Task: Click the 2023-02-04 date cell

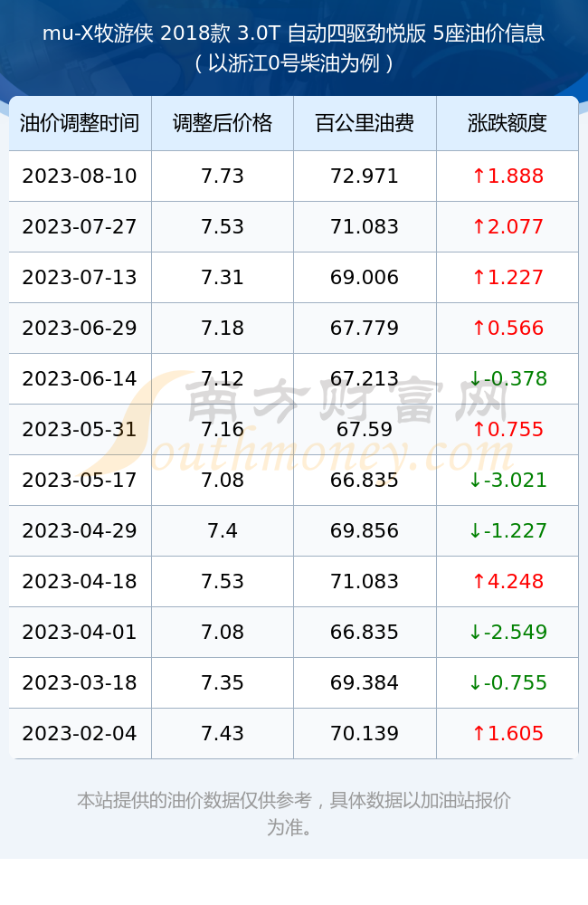Action: click(x=80, y=734)
